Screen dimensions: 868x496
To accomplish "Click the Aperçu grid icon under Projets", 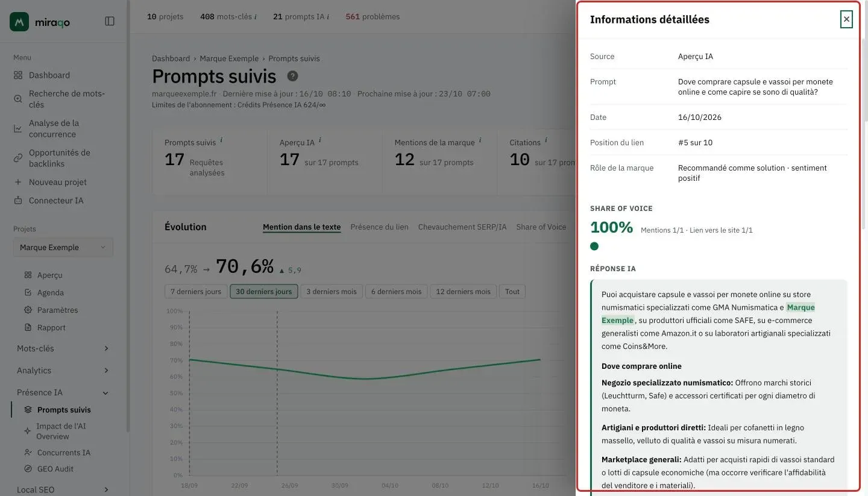I will pos(28,275).
